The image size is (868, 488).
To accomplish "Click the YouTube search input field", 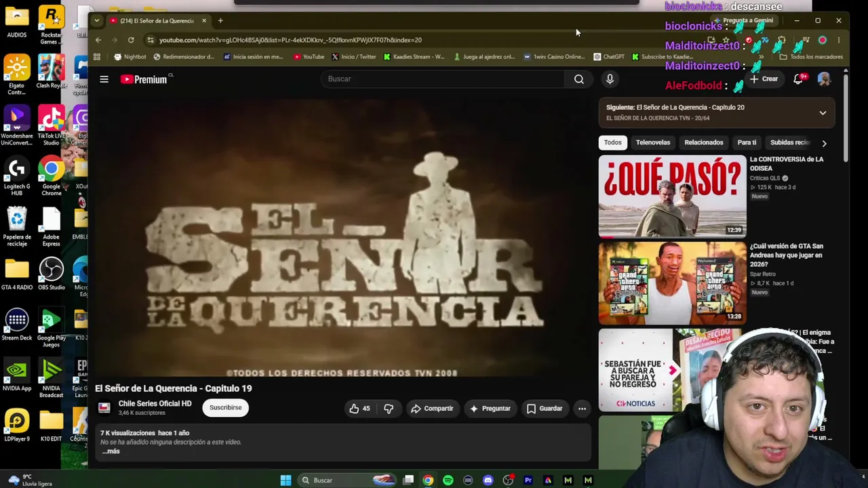I will pyautogui.click(x=442, y=79).
